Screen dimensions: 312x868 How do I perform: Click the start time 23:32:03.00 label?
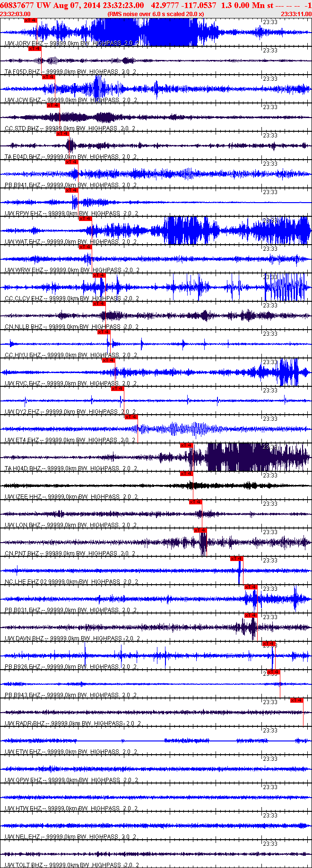click(16, 14)
